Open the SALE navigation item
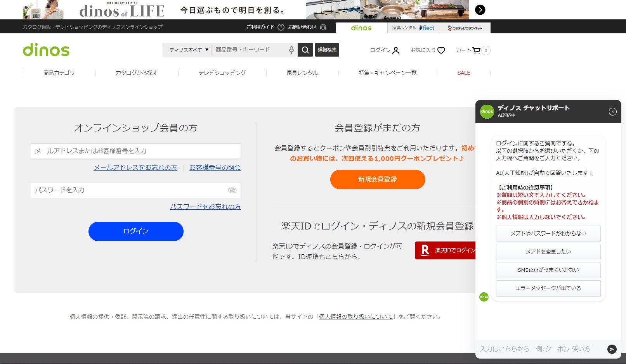 [x=464, y=73]
